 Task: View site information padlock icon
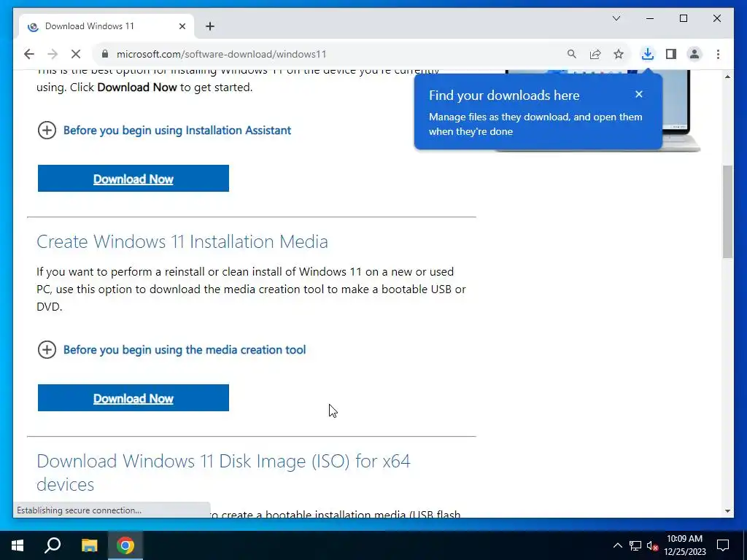tap(105, 54)
